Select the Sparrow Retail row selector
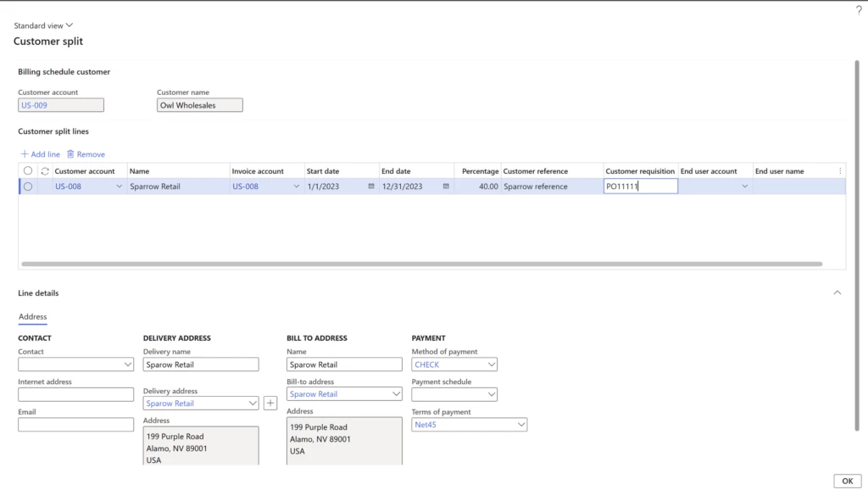The width and height of the screenshot is (868, 501). point(27,186)
